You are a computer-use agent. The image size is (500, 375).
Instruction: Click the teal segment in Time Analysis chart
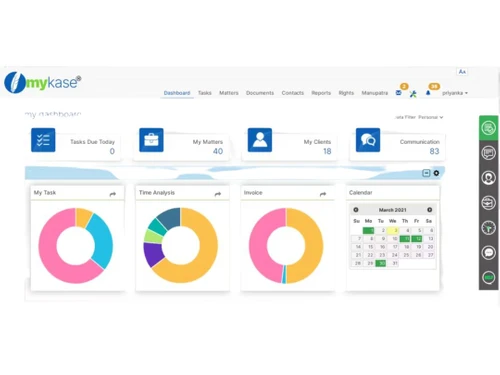tap(158, 227)
